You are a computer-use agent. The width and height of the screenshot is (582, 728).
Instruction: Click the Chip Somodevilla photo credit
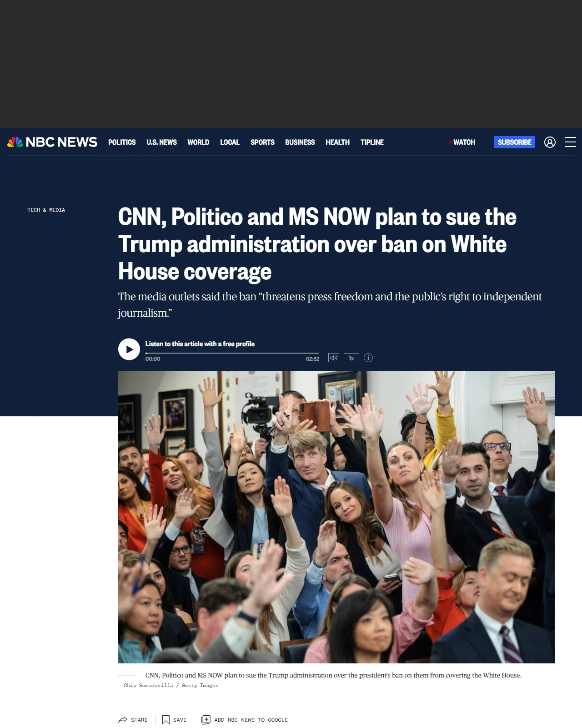171,685
